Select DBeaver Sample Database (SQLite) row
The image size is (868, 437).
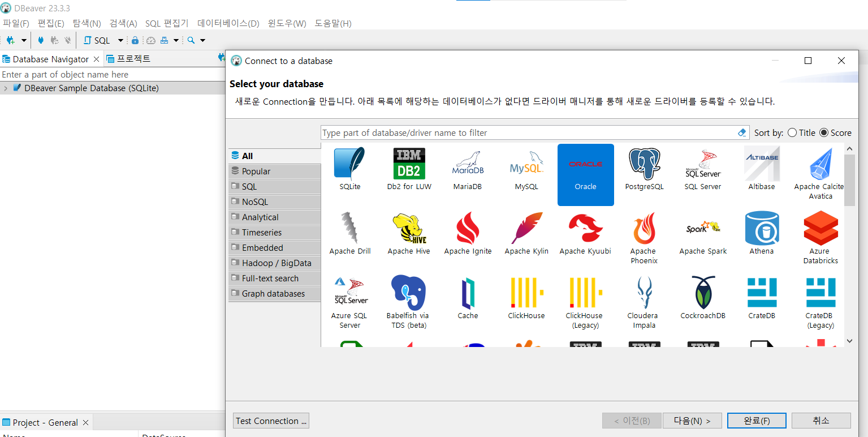tap(113, 88)
